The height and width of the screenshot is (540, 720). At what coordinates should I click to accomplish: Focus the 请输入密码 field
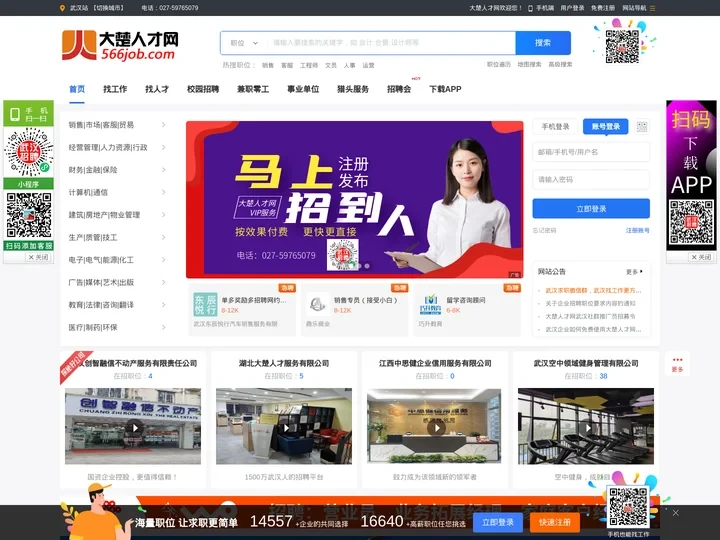(x=591, y=180)
